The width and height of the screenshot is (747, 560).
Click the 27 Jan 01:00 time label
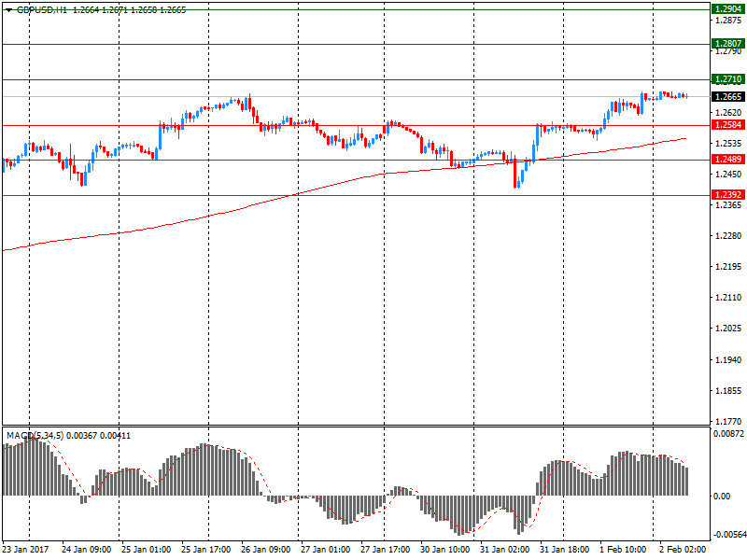coord(325,550)
